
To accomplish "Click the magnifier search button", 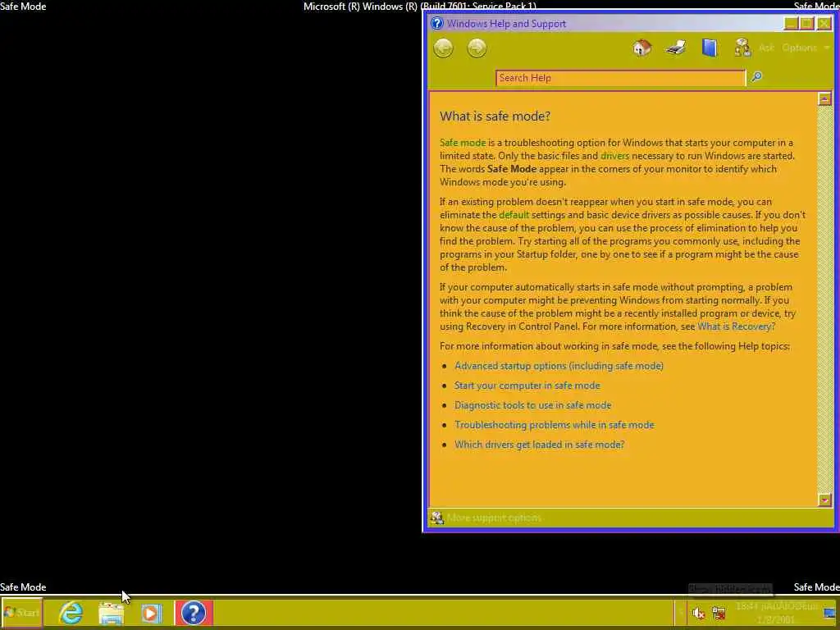I will (x=756, y=77).
